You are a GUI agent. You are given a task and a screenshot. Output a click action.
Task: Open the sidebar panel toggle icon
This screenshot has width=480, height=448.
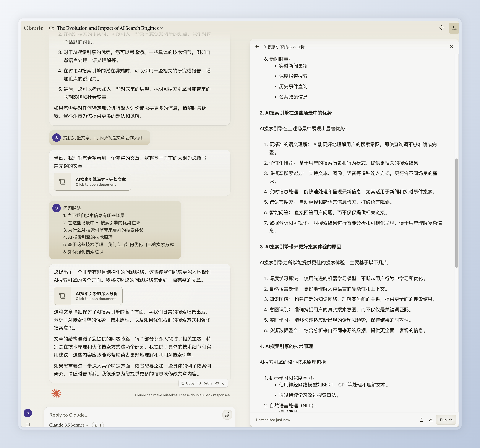28,425
